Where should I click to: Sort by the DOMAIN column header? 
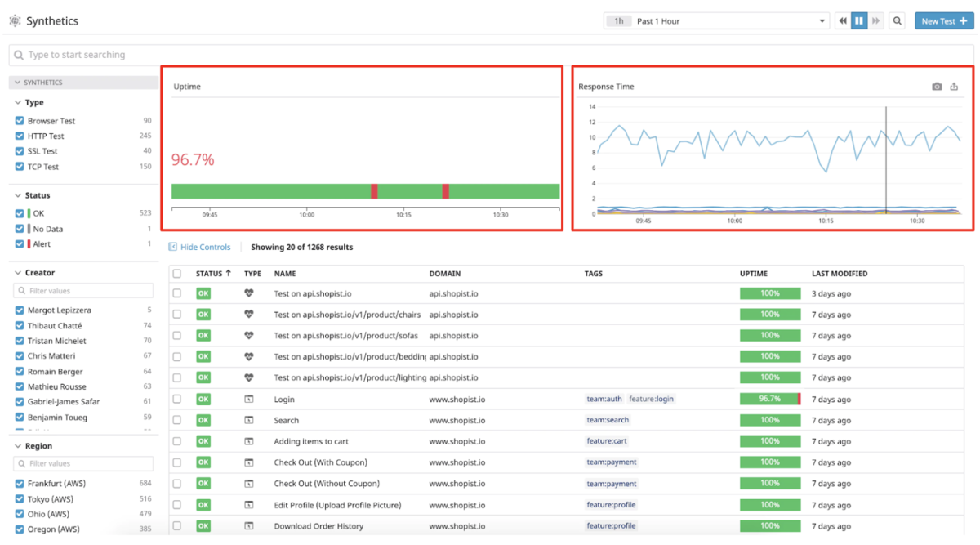point(445,274)
